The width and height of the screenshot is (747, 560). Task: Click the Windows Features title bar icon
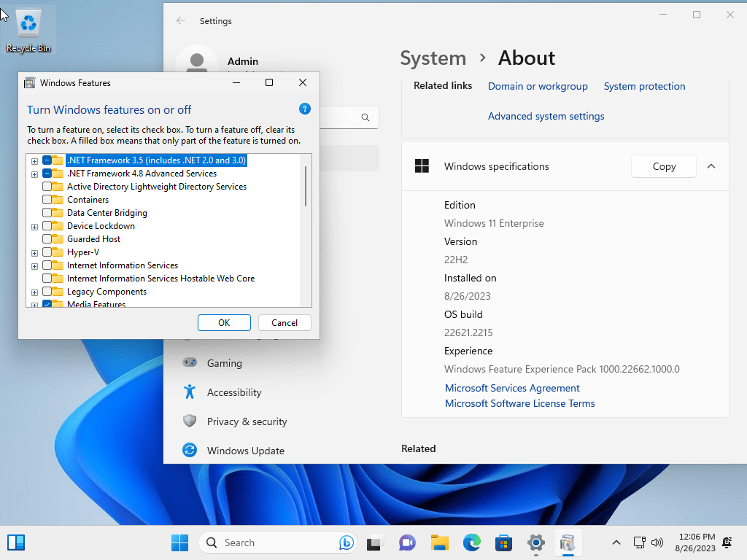tap(29, 83)
